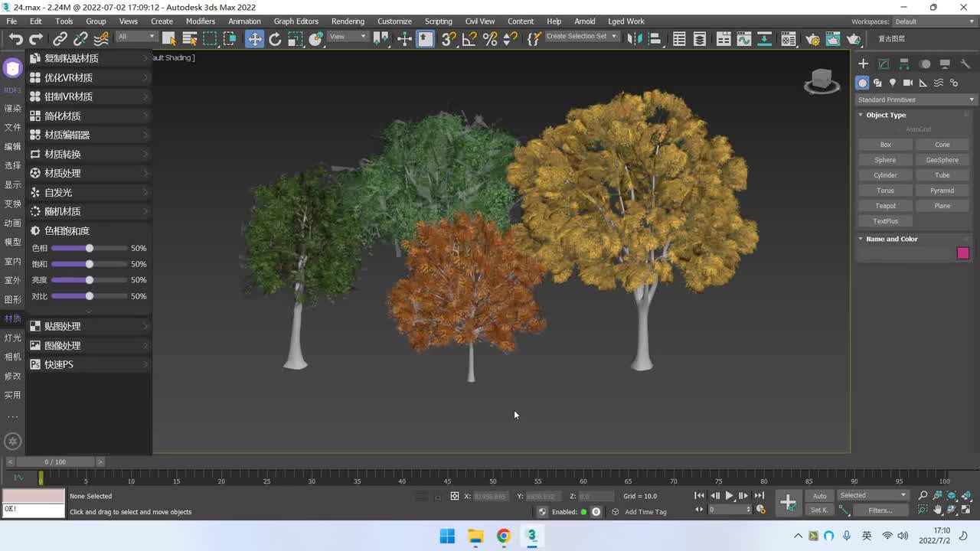Open the Utilities wrench panel
980x551 pixels.
tap(965, 64)
